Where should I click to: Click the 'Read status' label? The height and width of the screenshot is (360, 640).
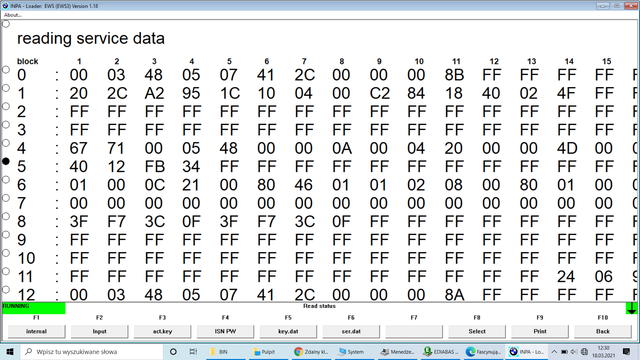319,306
